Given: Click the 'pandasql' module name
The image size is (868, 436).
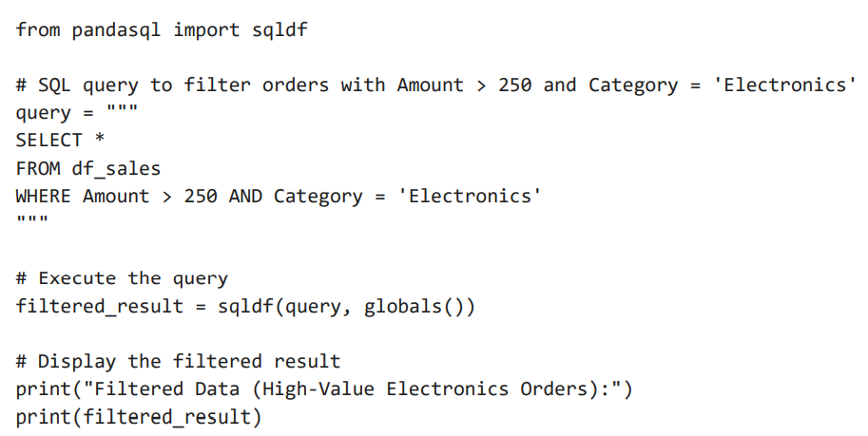Looking at the screenshot, I should tap(116, 29).
